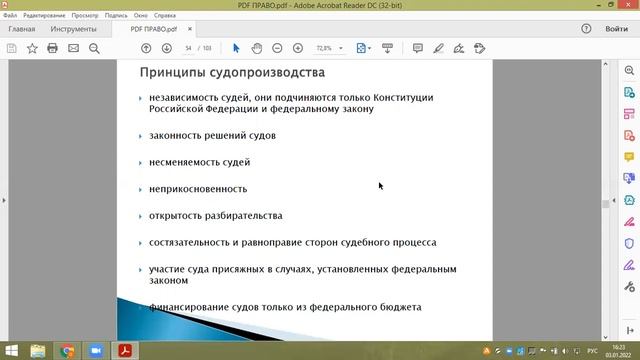
Task: Go to the next page with the down arrow
Action: pyautogui.click(x=167, y=48)
